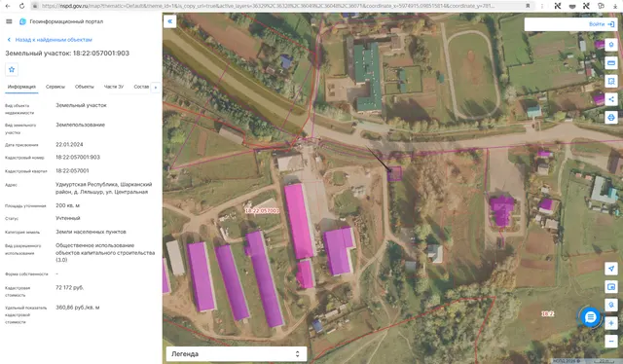623x364 pixels.
Task: Click the map search magnifier tool
Action: tap(611, 305)
